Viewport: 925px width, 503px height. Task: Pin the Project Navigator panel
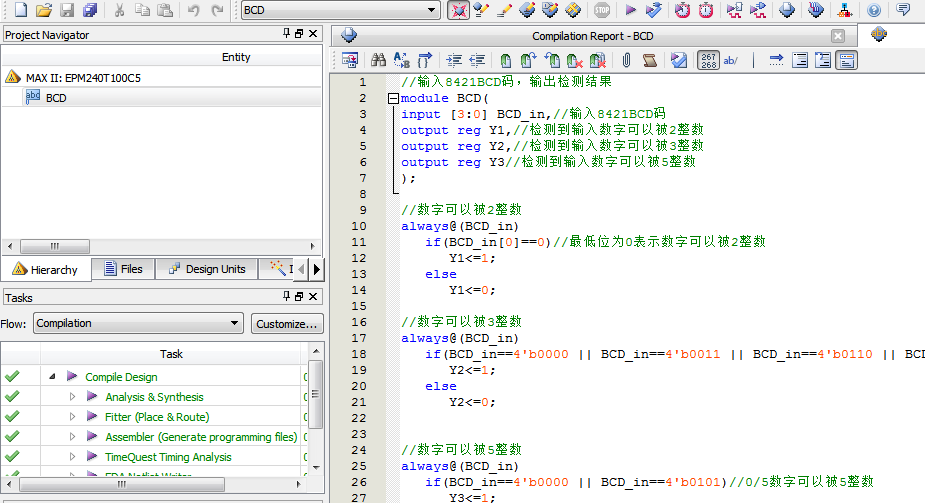[286, 35]
